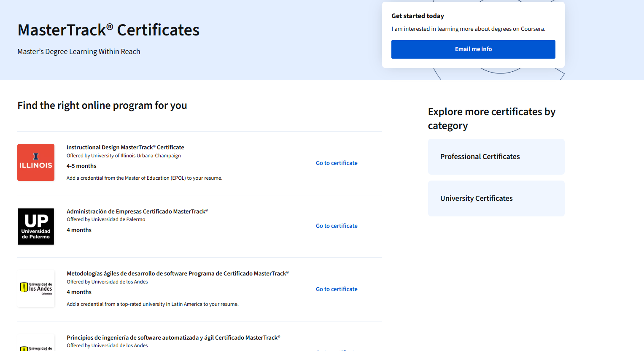The image size is (644, 351).
Task: Click the Metodologías ágiles program title
Action: [178, 273]
